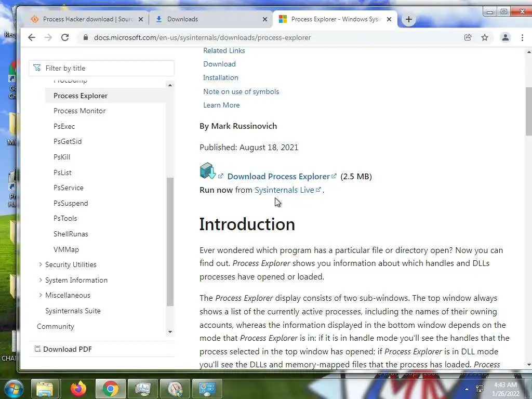This screenshot has height=399, width=532.
Task: Expand the Security Utilities section
Action: tap(41, 264)
